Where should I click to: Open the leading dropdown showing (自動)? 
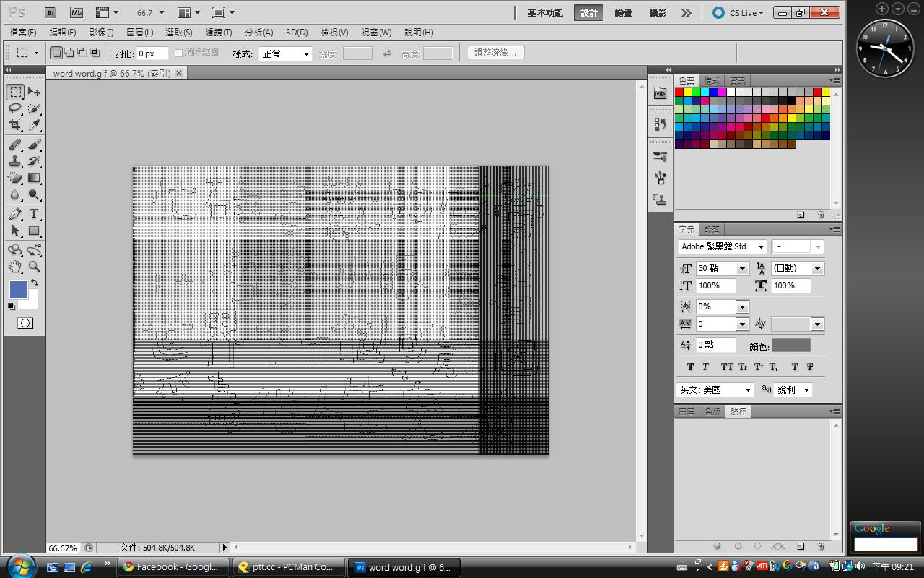point(817,268)
